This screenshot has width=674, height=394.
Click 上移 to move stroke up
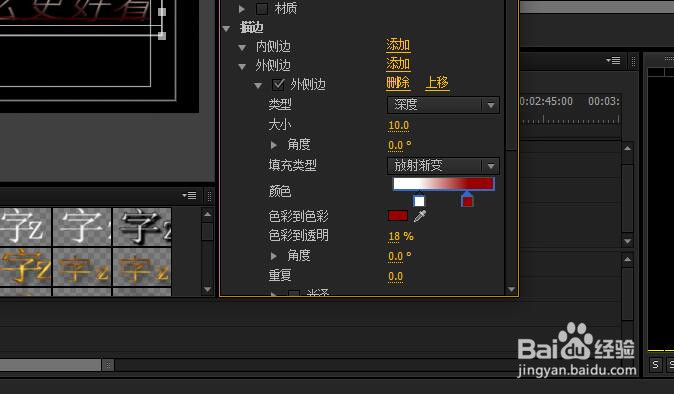pyautogui.click(x=437, y=82)
